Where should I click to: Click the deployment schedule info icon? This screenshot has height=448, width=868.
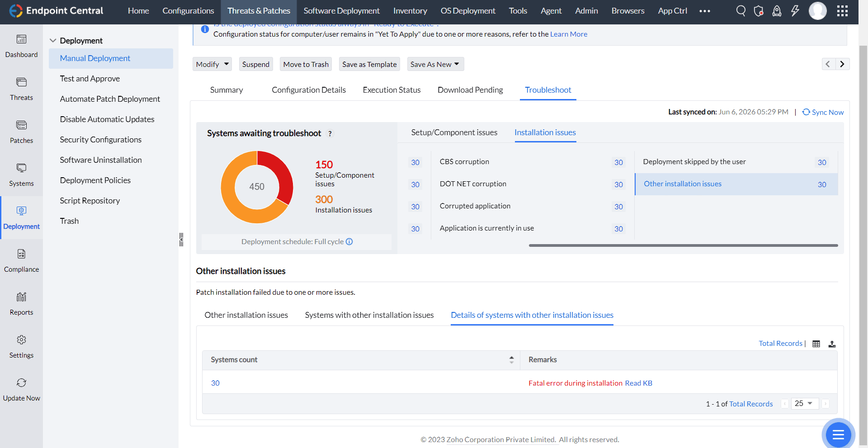(x=349, y=242)
